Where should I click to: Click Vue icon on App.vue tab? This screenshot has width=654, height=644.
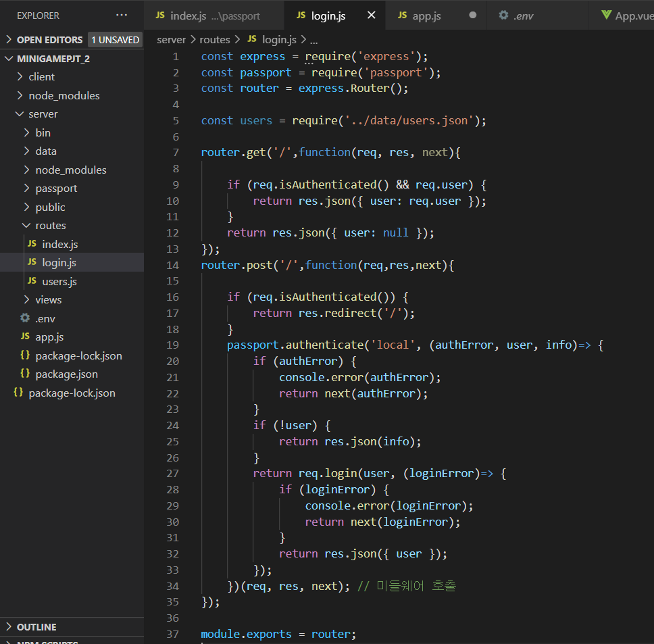[607, 16]
